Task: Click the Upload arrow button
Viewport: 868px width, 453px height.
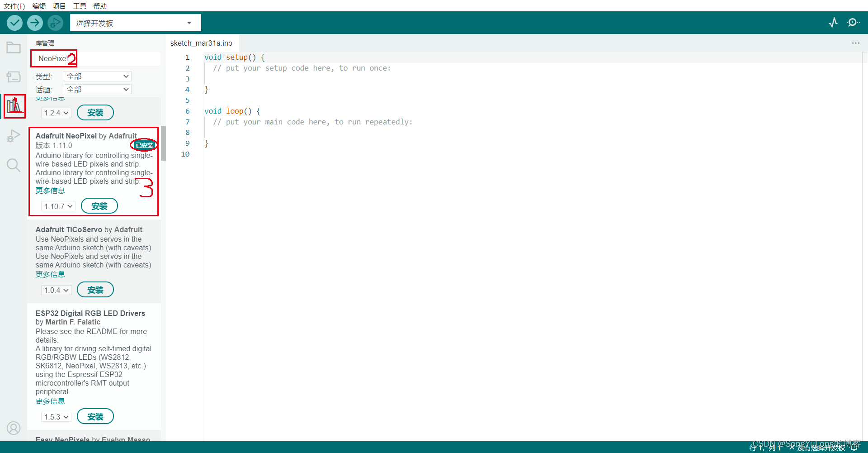Action: [x=35, y=23]
